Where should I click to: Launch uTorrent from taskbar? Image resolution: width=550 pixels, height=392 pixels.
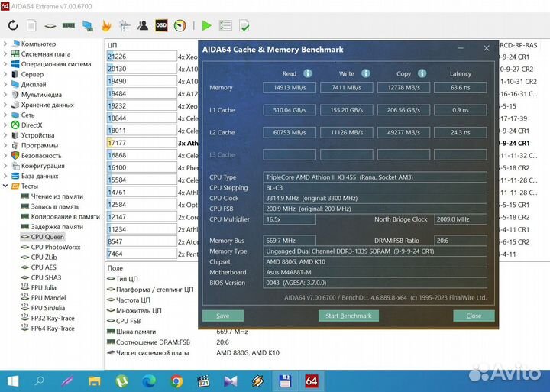[x=121, y=381]
